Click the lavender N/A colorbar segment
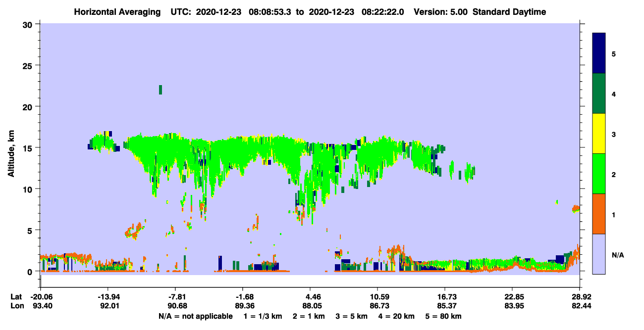This screenshot has width=644, height=330. [x=599, y=254]
